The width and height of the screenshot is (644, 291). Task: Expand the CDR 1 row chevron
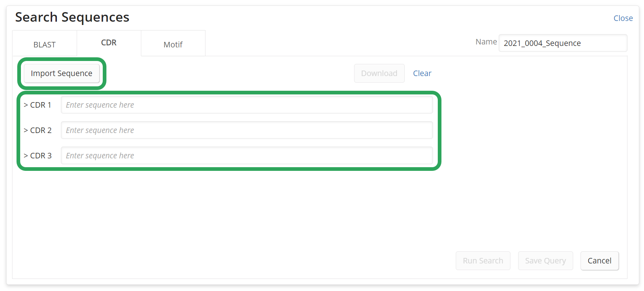(26, 105)
